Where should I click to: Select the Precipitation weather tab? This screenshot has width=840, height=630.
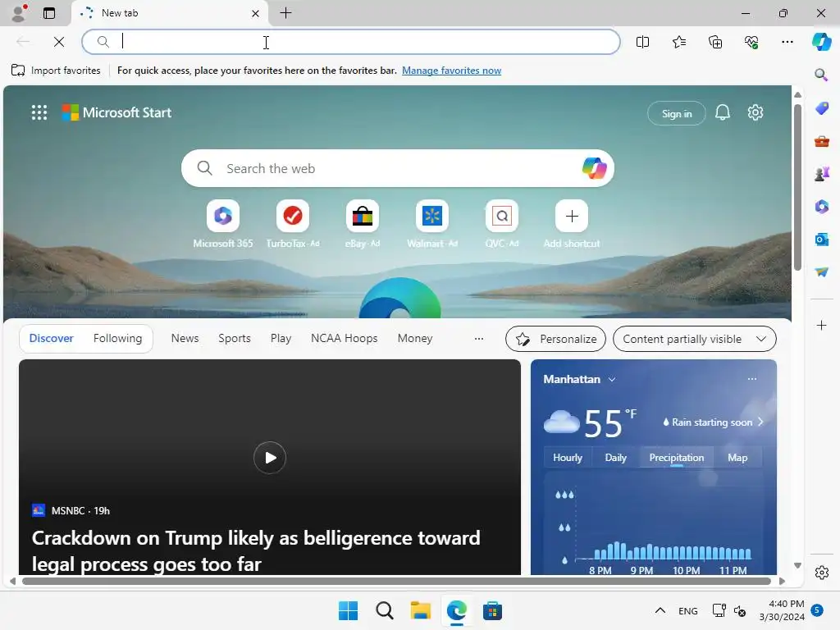(x=676, y=458)
